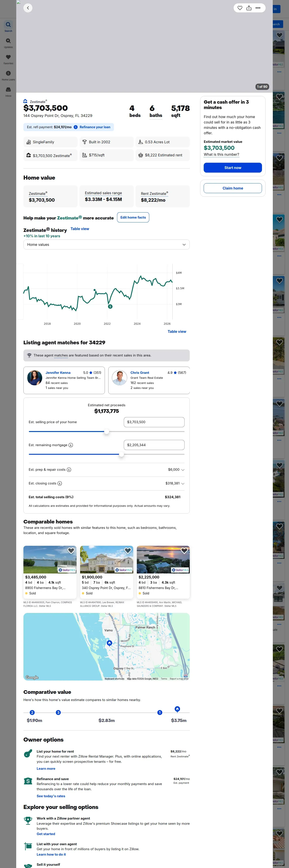The width and height of the screenshot is (289, 868).
Task: Click the sale marker on Zestimate chart
Action: click(110, 306)
